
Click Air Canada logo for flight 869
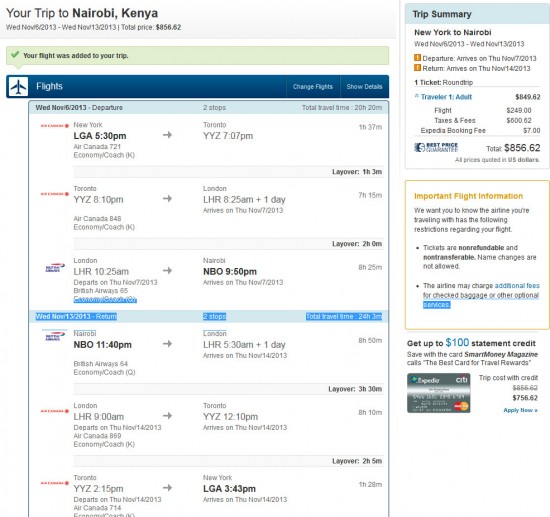tap(54, 411)
